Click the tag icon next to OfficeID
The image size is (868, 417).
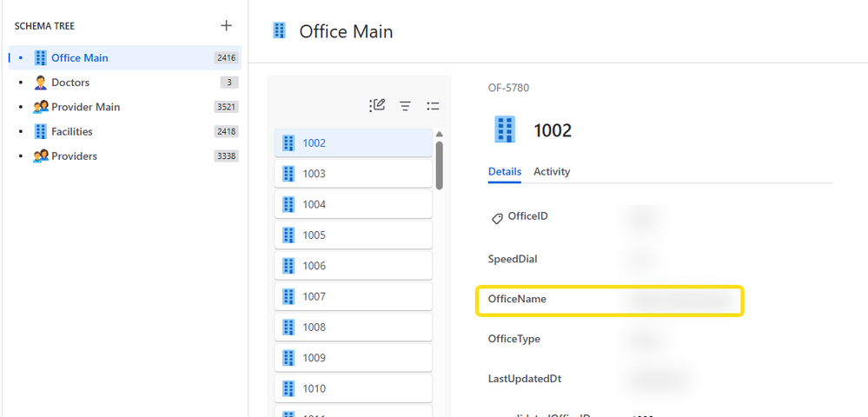[x=497, y=219]
